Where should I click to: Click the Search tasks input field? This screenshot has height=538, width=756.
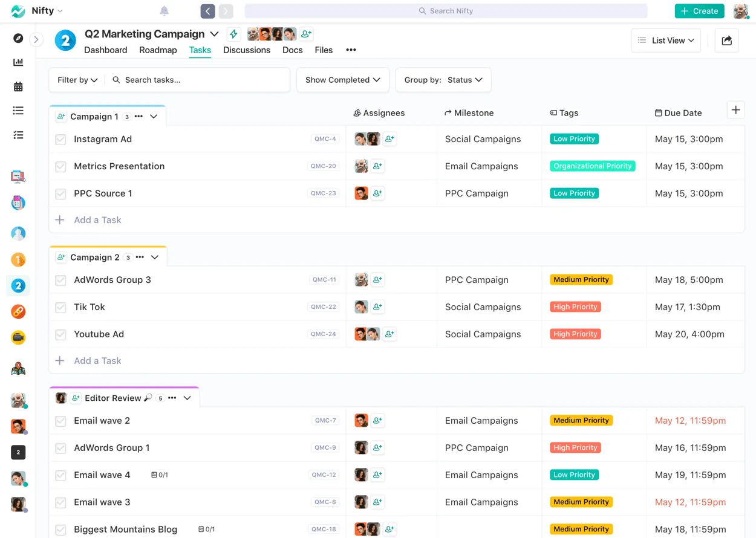tap(169, 79)
